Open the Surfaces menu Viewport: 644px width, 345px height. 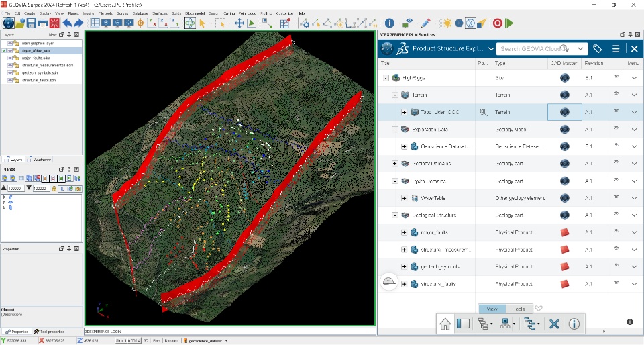pos(160,13)
